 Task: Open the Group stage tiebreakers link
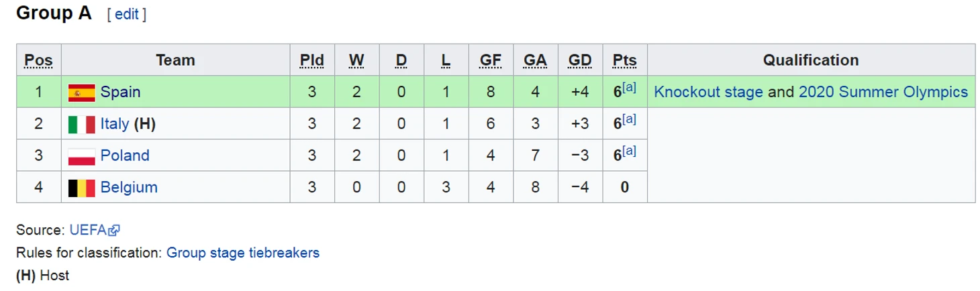coord(243,253)
